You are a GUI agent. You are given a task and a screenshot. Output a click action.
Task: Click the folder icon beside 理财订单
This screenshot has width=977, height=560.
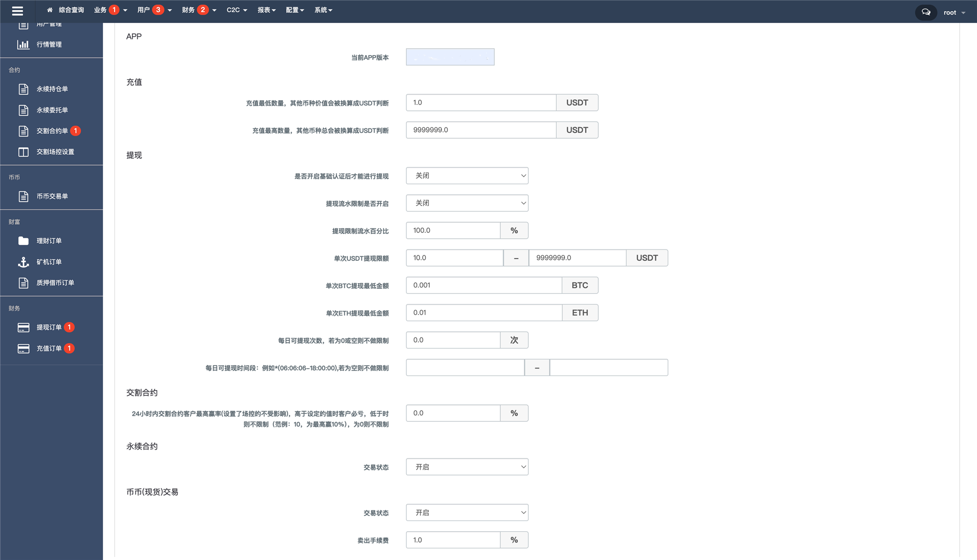click(23, 241)
